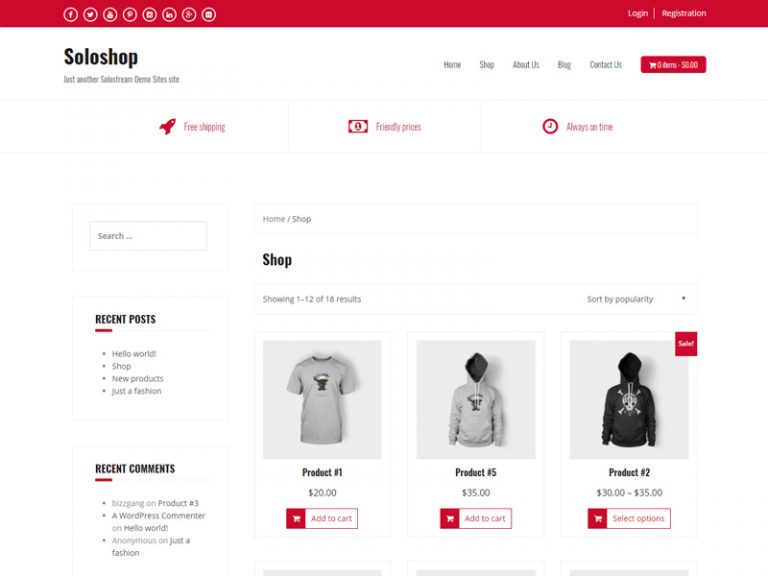Open the LinkedIn social icon
Screen dimensions: 768x576
click(x=169, y=15)
